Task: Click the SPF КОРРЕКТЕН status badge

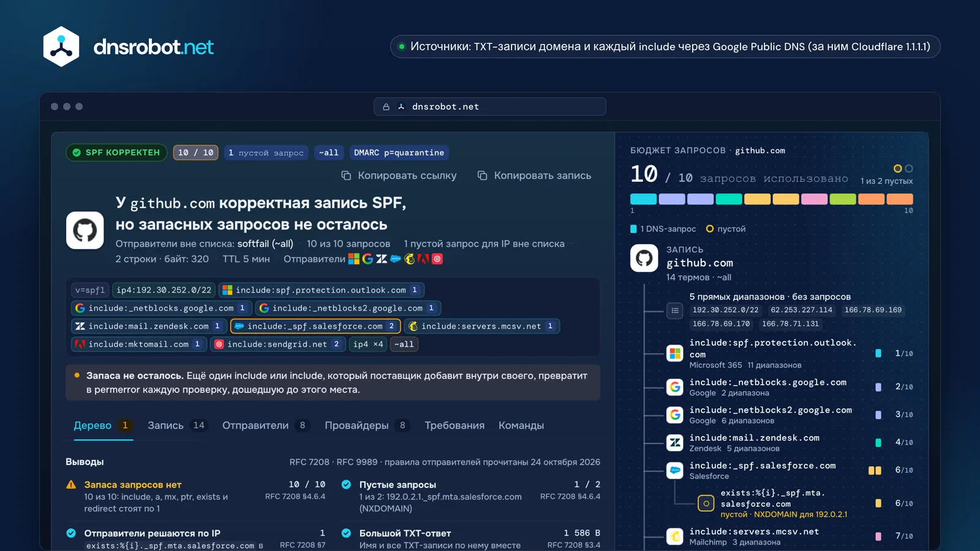Action: click(x=116, y=152)
